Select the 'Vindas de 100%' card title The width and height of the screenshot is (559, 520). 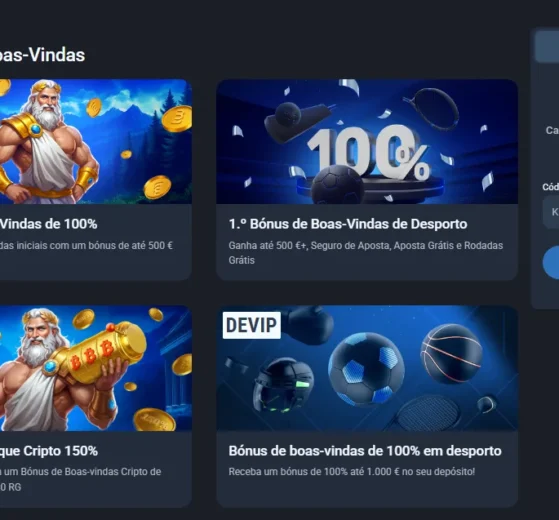click(48, 224)
